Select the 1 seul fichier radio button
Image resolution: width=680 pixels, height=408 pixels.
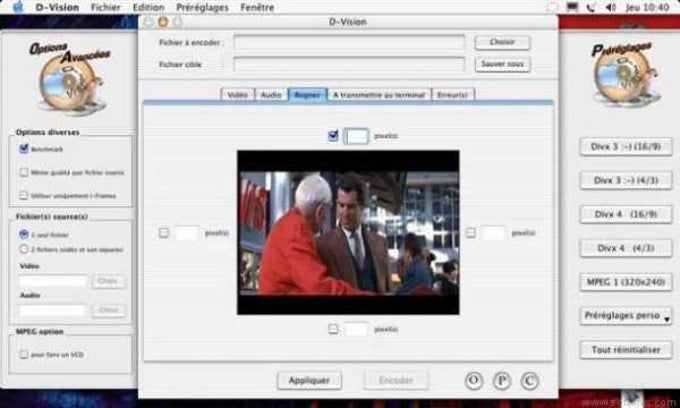[24, 234]
